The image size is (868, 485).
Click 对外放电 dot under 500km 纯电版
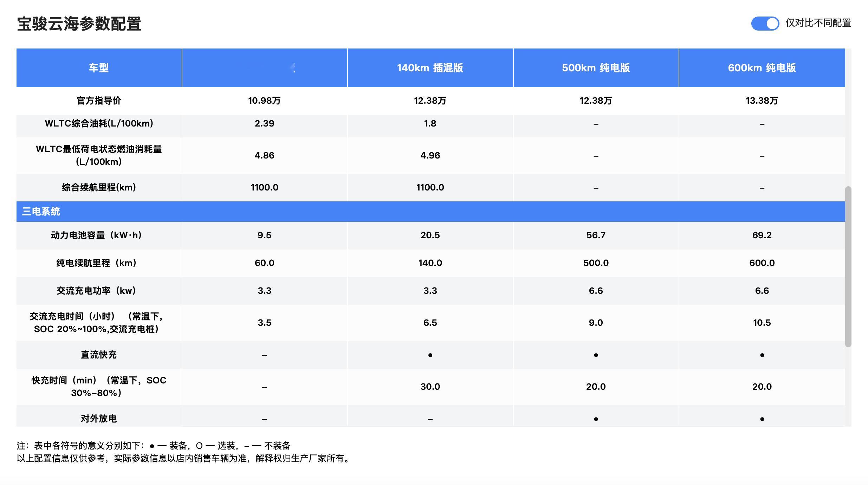(x=596, y=419)
